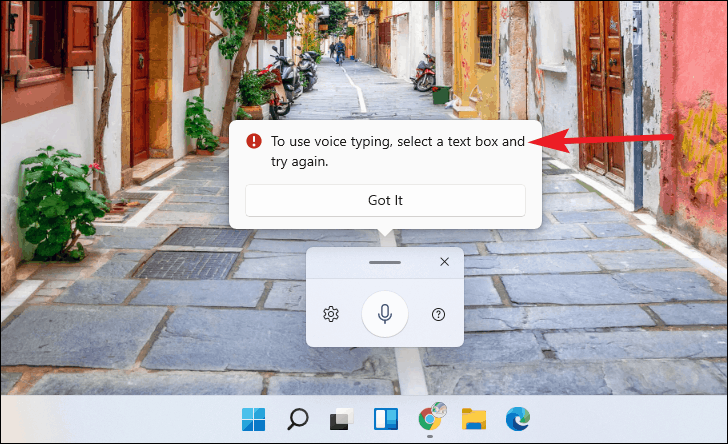Click the red error alert icon

(254, 141)
